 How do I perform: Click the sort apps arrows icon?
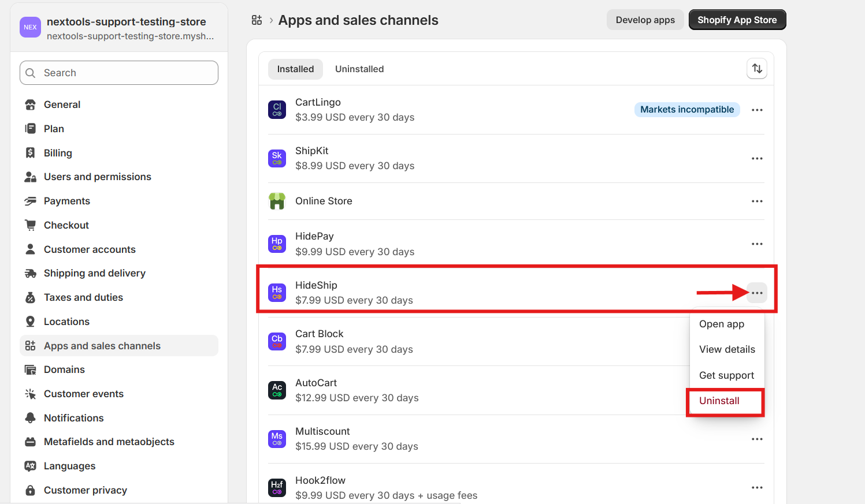tap(757, 69)
